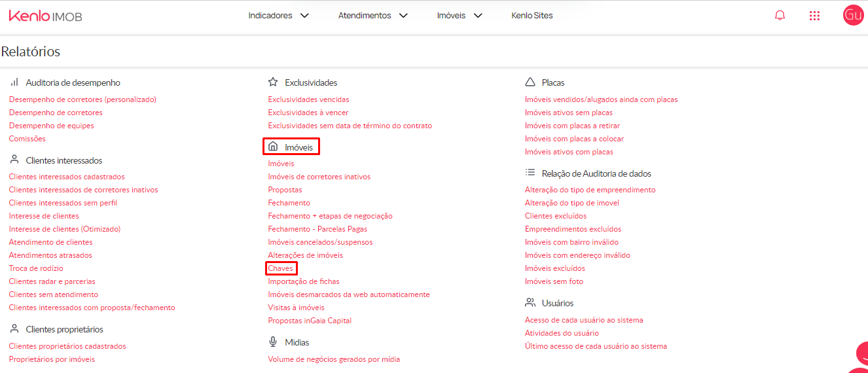Screen dimensions: 868x373
Task: Go to Kenlo IMOB home logo
Action: pos(45,16)
